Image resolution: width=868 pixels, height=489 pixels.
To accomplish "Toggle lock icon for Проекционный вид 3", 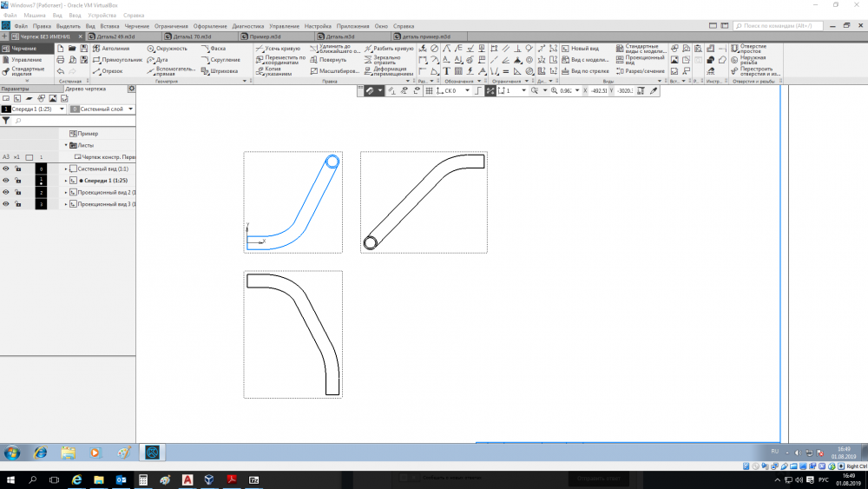I will coord(16,204).
